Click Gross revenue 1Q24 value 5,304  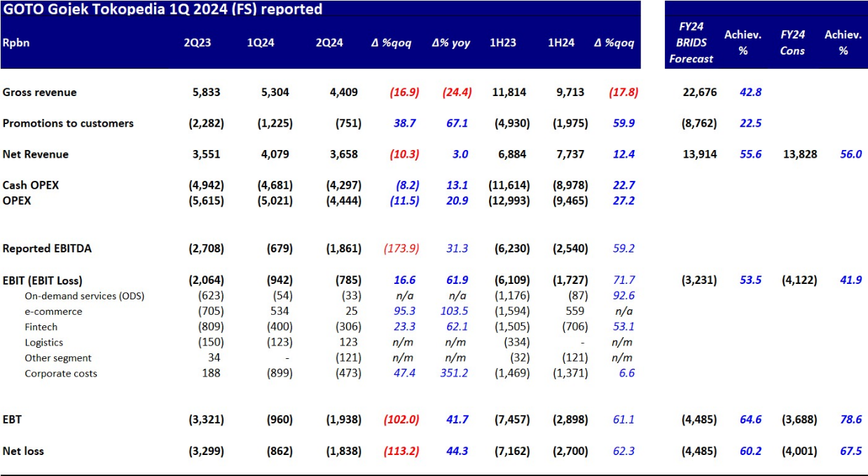click(275, 93)
